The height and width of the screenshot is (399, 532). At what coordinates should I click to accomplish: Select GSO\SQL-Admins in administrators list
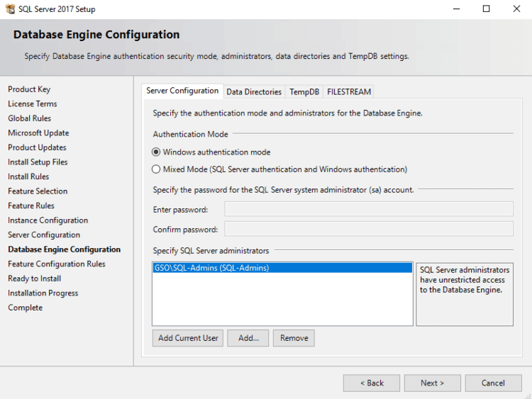pos(211,268)
